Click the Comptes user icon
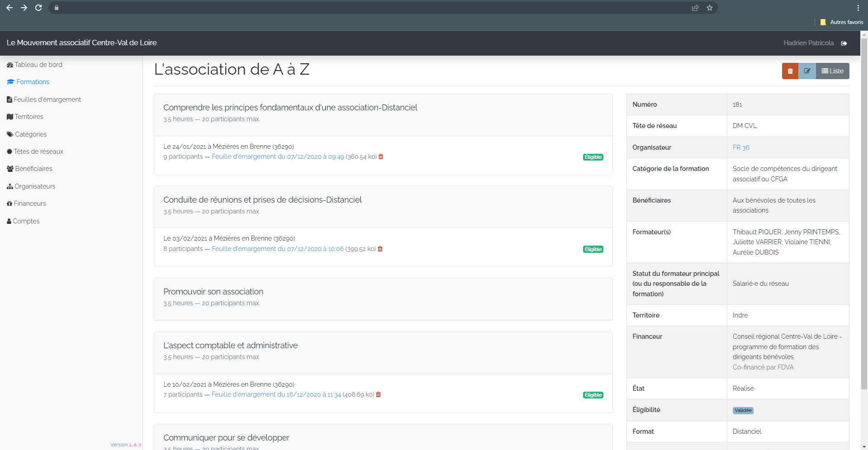Screen dimensions: 868x450 (x=9, y=221)
